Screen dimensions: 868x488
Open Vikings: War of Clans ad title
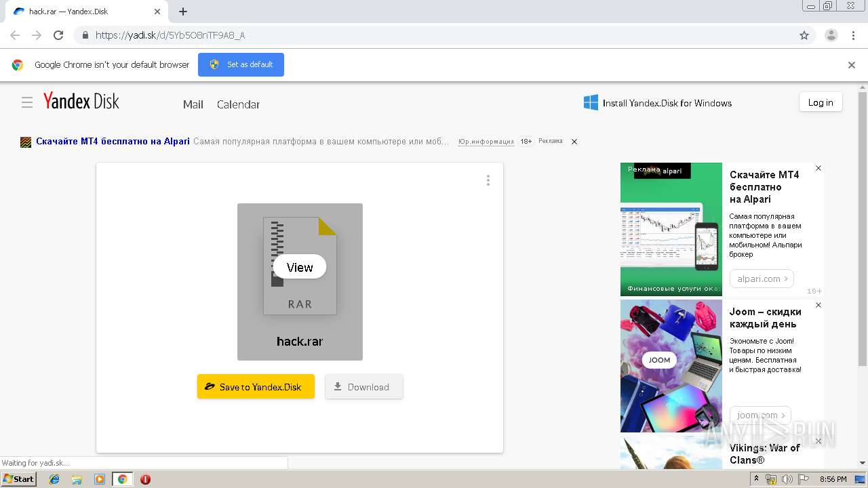[x=765, y=454]
